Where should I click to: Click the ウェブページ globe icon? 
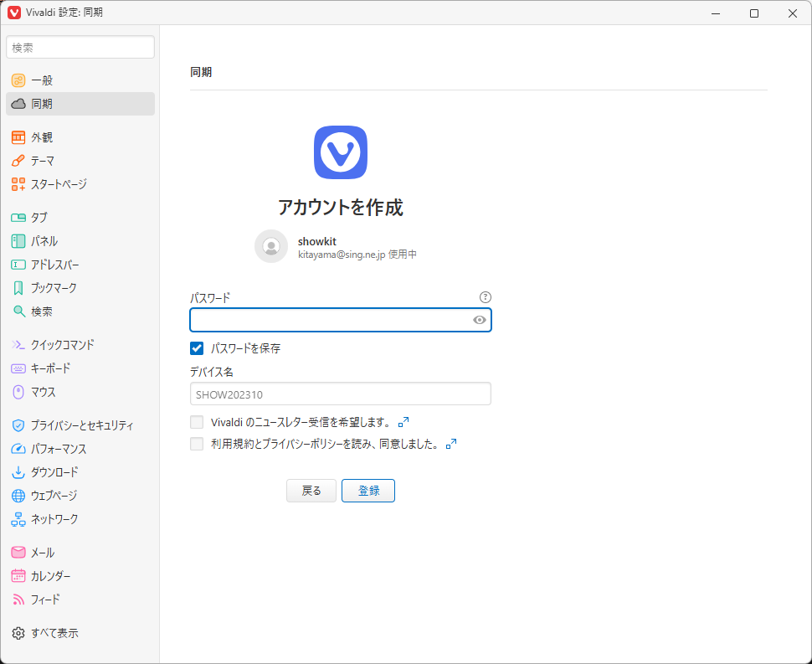(18, 496)
